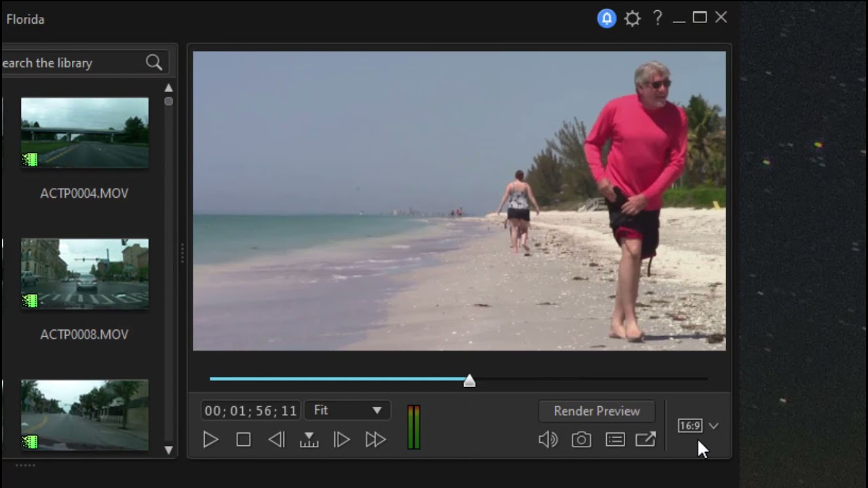Step back to the previous frame
The image size is (868, 488).
coord(276,439)
